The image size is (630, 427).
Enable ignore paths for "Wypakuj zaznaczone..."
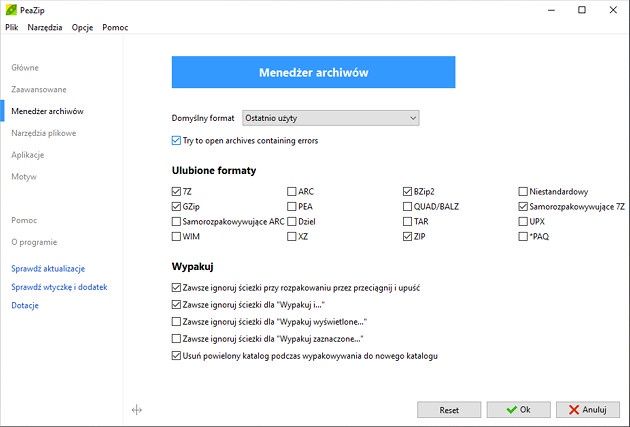(x=176, y=339)
